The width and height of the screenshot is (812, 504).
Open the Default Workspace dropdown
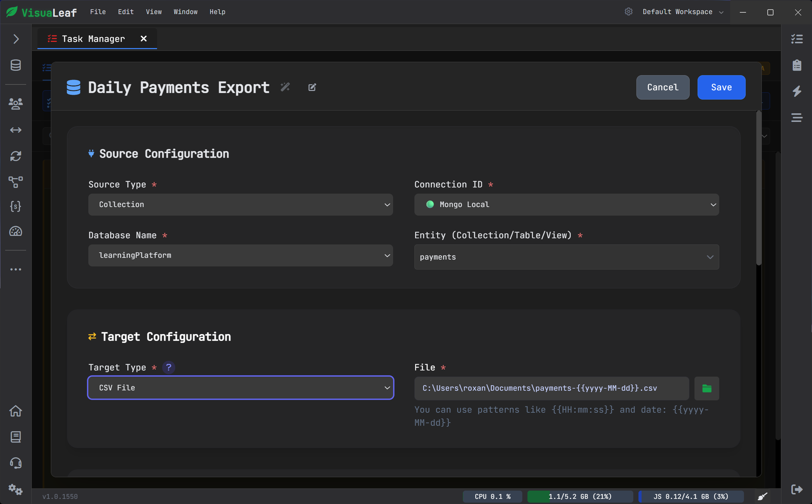coord(683,12)
